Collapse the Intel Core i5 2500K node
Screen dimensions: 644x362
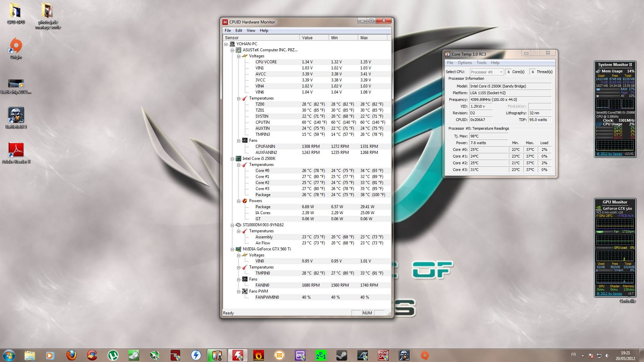coord(232,159)
